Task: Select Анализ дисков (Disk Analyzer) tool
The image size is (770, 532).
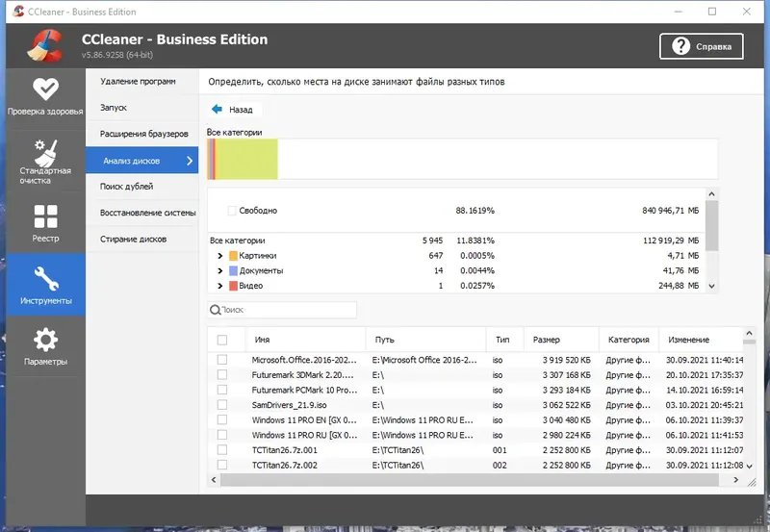Action: click(x=142, y=160)
